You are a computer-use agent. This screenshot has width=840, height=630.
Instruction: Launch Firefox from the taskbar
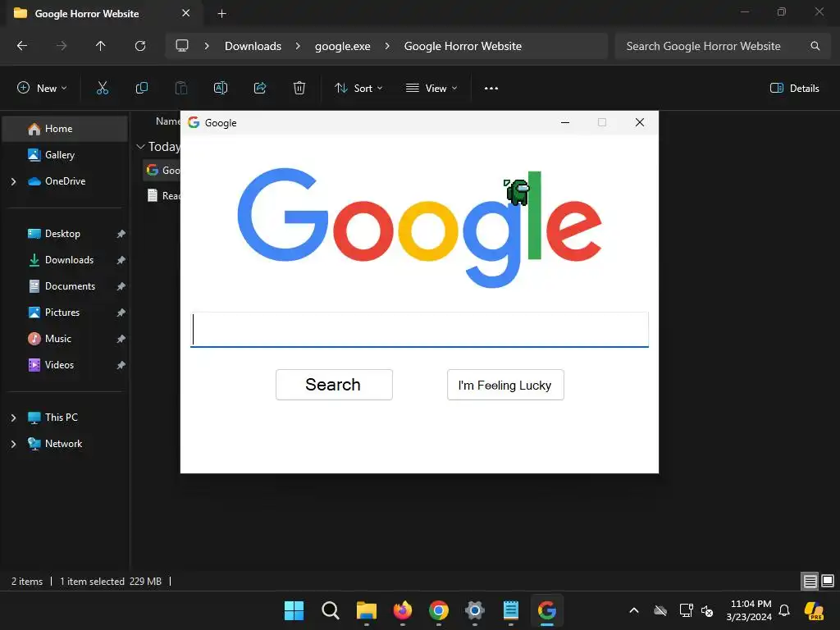coord(403,610)
